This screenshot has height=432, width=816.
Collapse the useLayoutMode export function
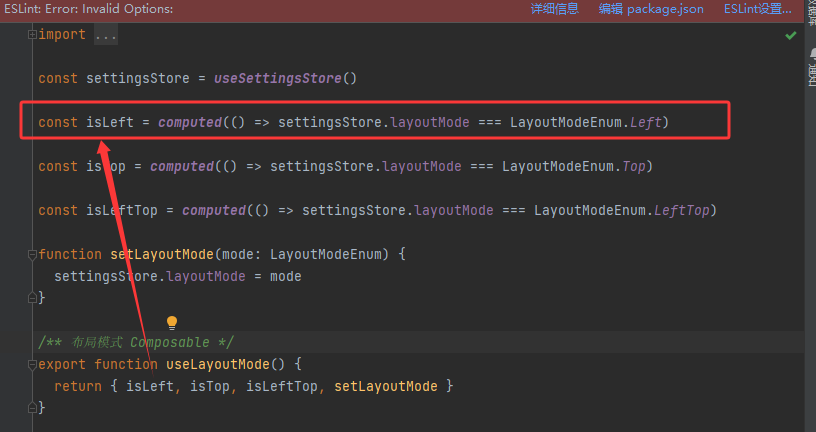pos(32,364)
